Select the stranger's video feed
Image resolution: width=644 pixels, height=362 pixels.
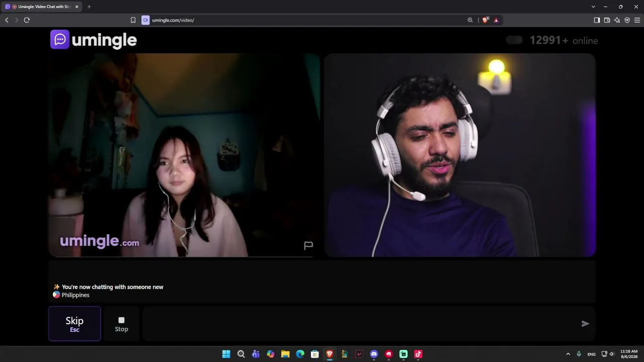click(184, 155)
